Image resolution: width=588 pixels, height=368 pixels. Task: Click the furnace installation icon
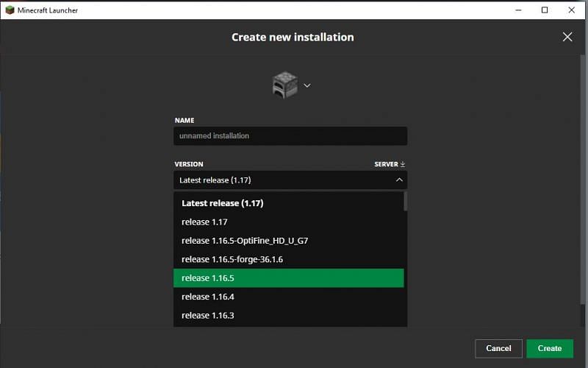click(x=285, y=85)
